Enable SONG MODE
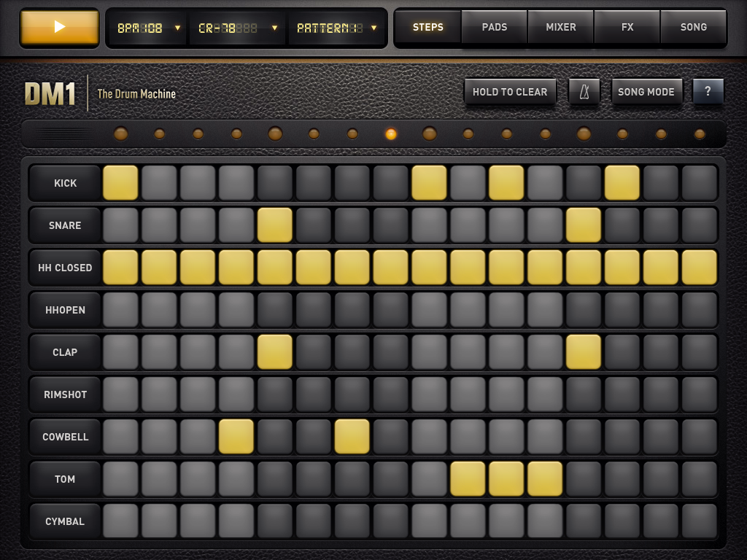 tap(646, 92)
